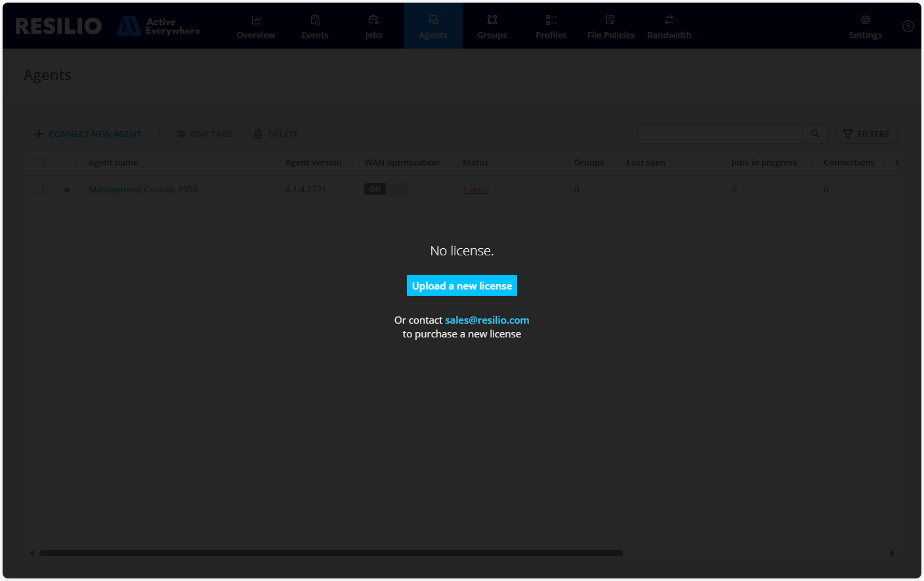Click the sales@resilio.com email link
The width and height of the screenshot is (924, 581).
tap(487, 320)
